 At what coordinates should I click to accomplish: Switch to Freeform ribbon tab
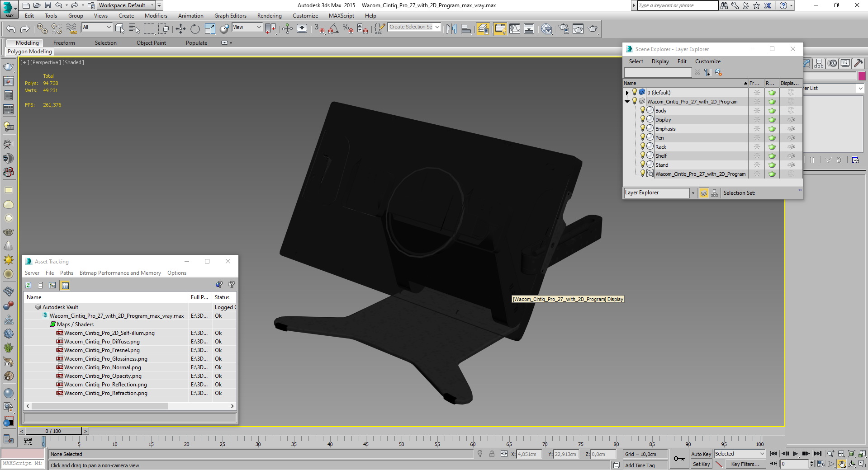coord(64,43)
